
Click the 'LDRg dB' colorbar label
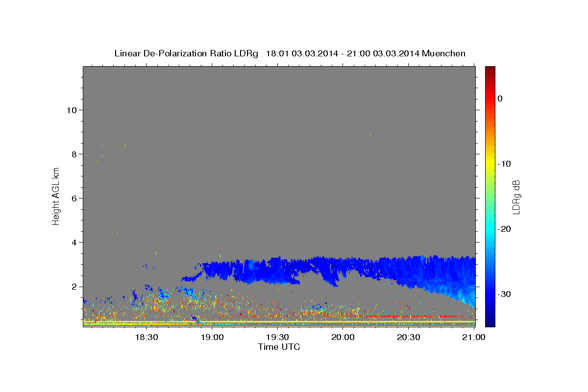click(516, 197)
